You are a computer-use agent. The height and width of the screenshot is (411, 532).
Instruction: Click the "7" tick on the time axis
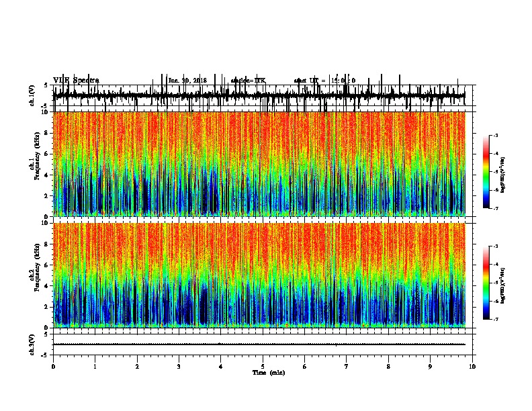tap(347, 367)
